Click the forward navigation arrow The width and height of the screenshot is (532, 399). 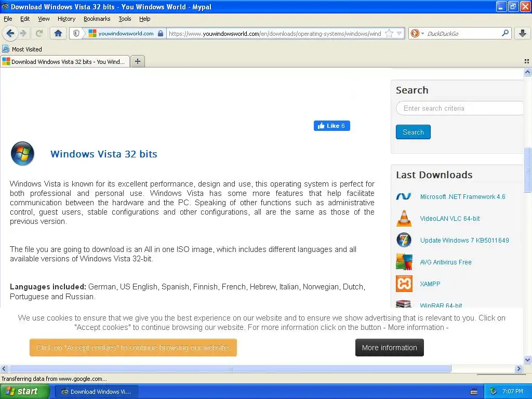[23, 33]
